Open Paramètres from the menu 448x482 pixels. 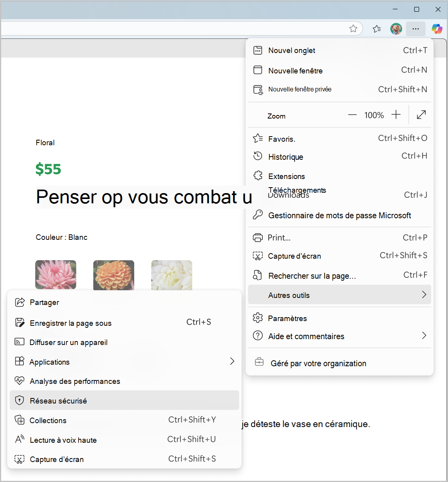click(340, 318)
